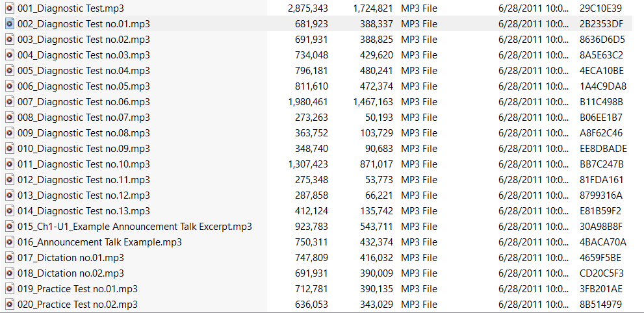Select the MP3 icon for 007_Diagnostic Test no.06.mp3
Screen dimensions: 644x313
pos(10,102)
